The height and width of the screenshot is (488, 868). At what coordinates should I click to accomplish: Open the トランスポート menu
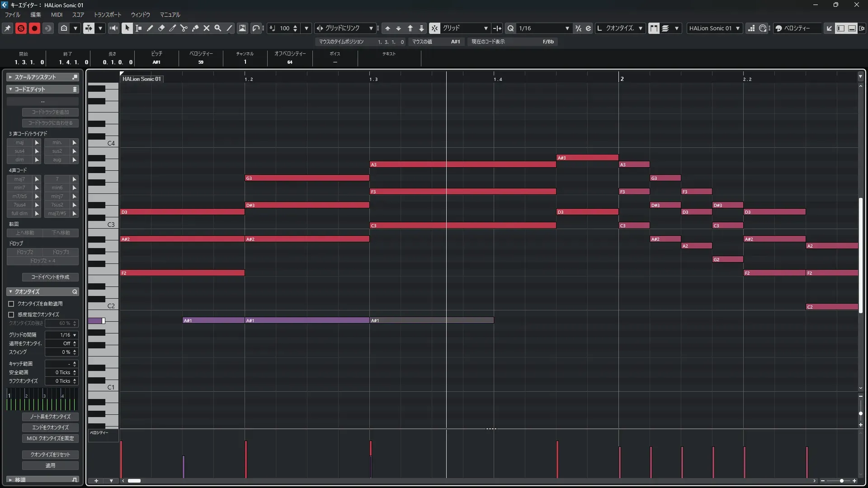(x=108, y=14)
